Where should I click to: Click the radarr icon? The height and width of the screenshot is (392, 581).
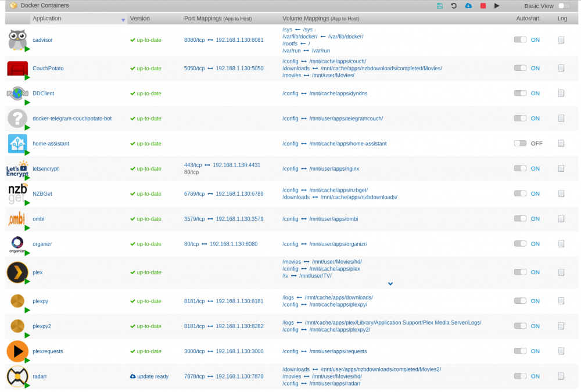[17, 376]
